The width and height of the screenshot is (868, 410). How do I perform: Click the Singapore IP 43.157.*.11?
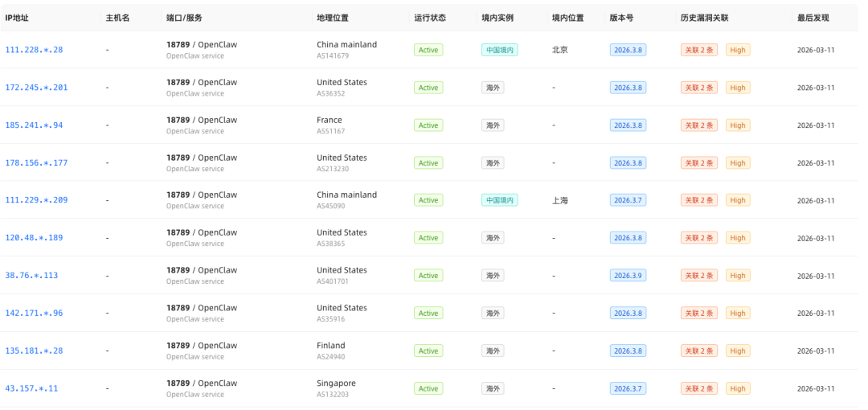tap(31, 388)
